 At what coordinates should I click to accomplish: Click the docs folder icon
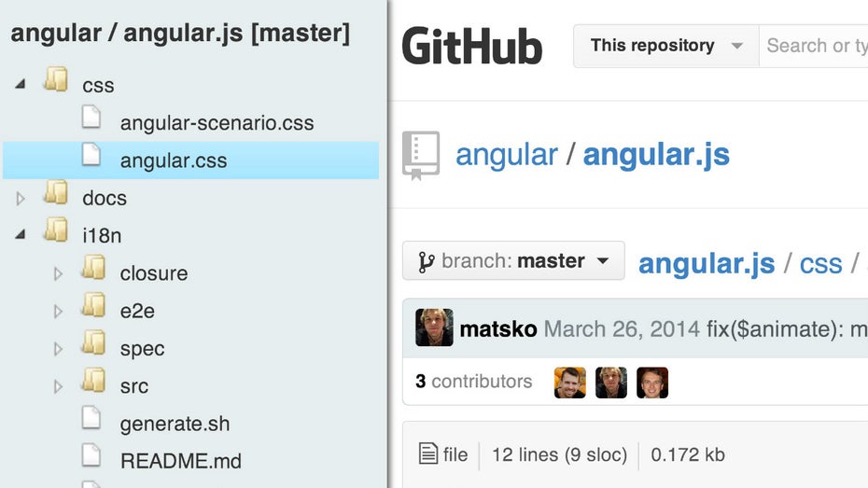coord(56,197)
